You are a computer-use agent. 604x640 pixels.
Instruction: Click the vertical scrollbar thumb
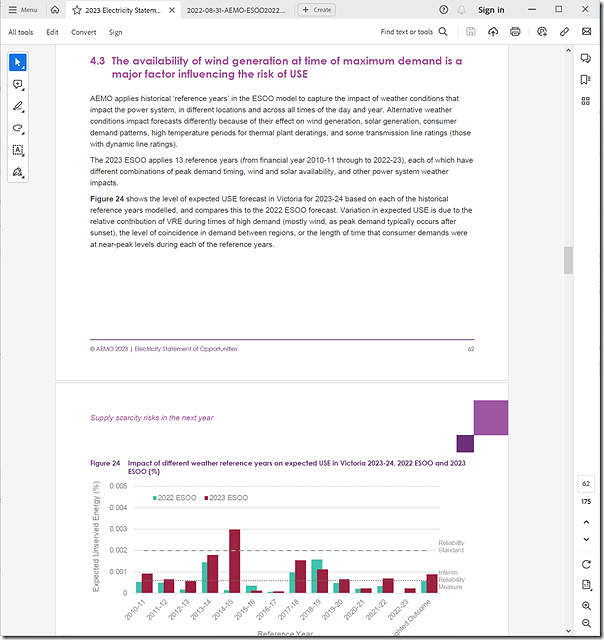tap(568, 260)
